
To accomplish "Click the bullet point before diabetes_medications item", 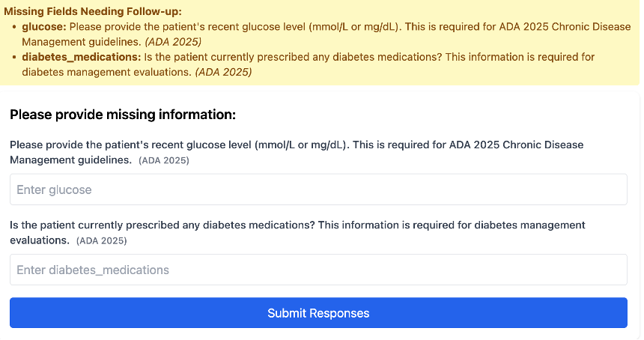I will (x=15, y=57).
